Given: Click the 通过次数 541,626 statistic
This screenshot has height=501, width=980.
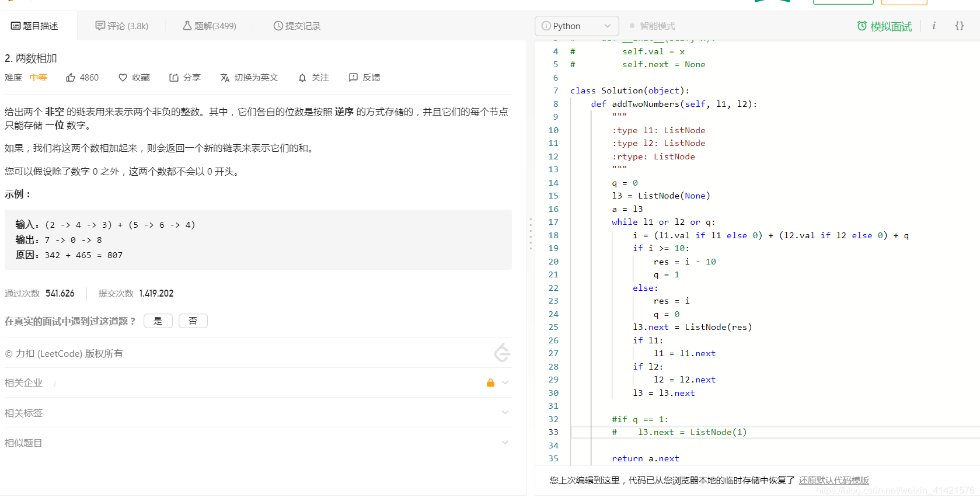Looking at the screenshot, I should pos(40,293).
